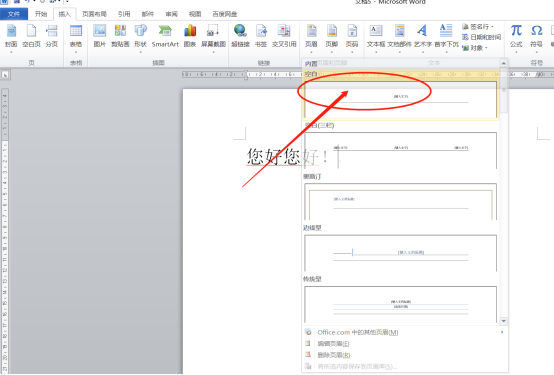
Task: Expand the Shapes (形状) dropdown
Action: 140,38
